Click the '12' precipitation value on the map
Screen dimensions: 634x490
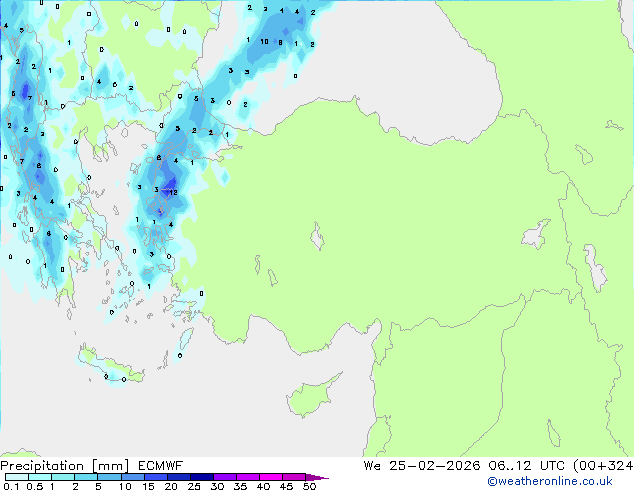pyautogui.click(x=173, y=192)
